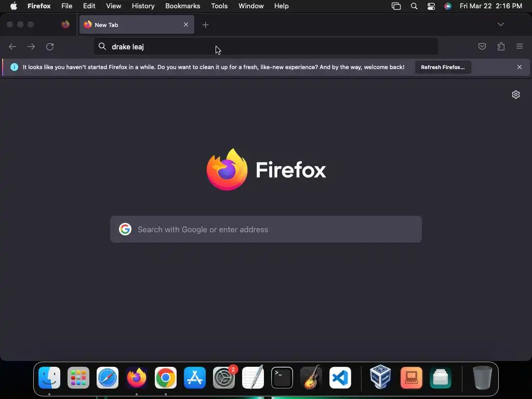Viewport: 532px width, 399px height.
Task: Open the Pocket save icon
Action: point(482,46)
